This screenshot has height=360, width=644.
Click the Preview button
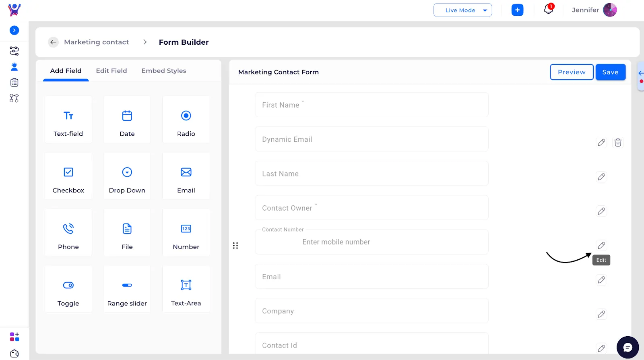tap(572, 72)
